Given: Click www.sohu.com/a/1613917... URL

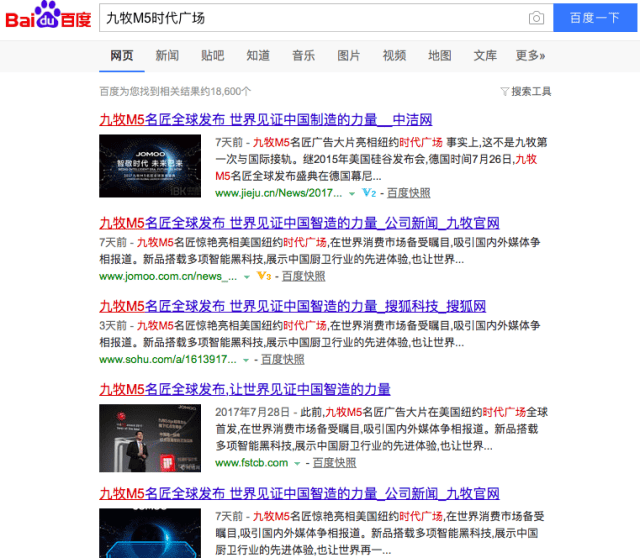Looking at the screenshot, I should pos(167,360).
